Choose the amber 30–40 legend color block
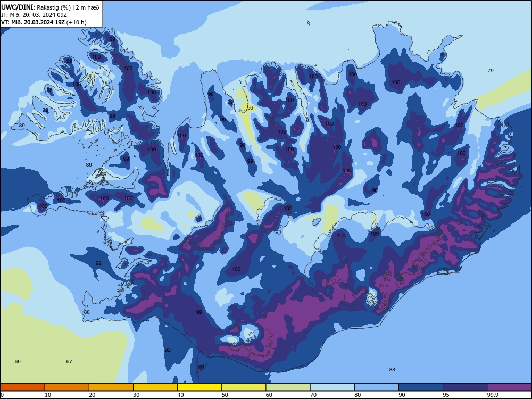Screen dimensions: 532x399 click(155, 387)
